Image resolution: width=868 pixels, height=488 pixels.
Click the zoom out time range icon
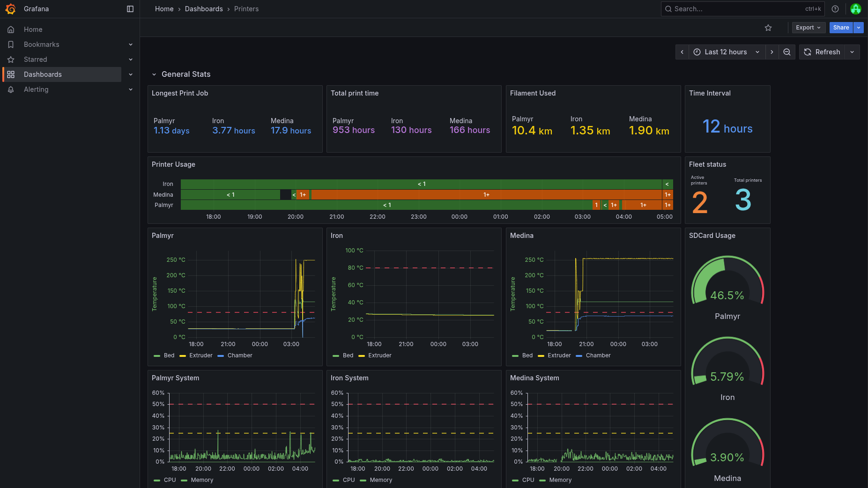(787, 52)
